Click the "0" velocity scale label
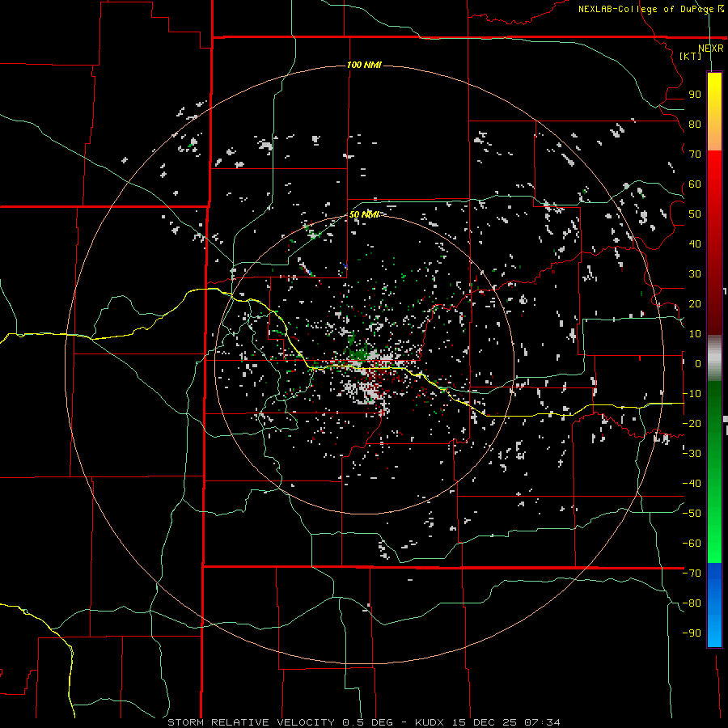 click(x=698, y=364)
